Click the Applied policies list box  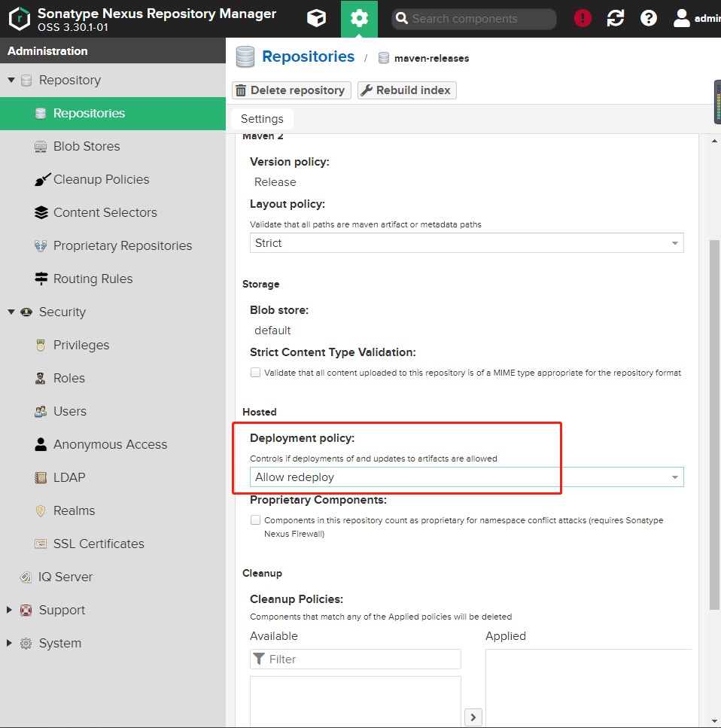click(x=589, y=688)
